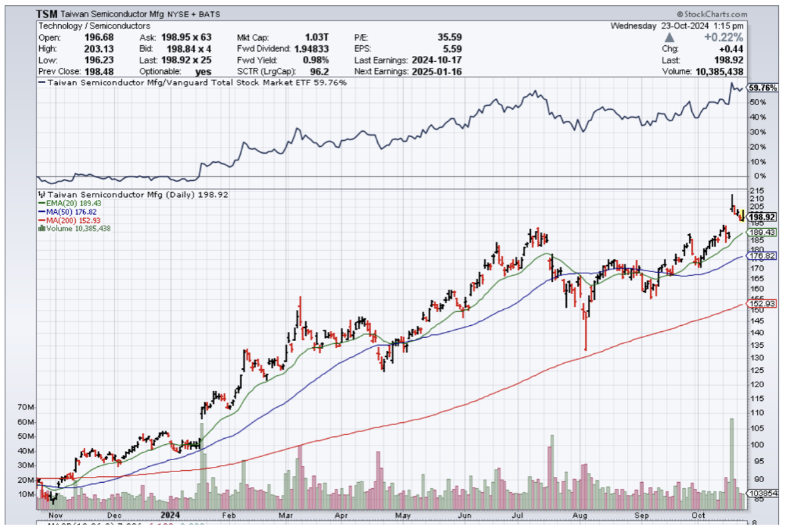Click the 59.76% label on the ratio axis
785x532 pixels.
(x=763, y=88)
